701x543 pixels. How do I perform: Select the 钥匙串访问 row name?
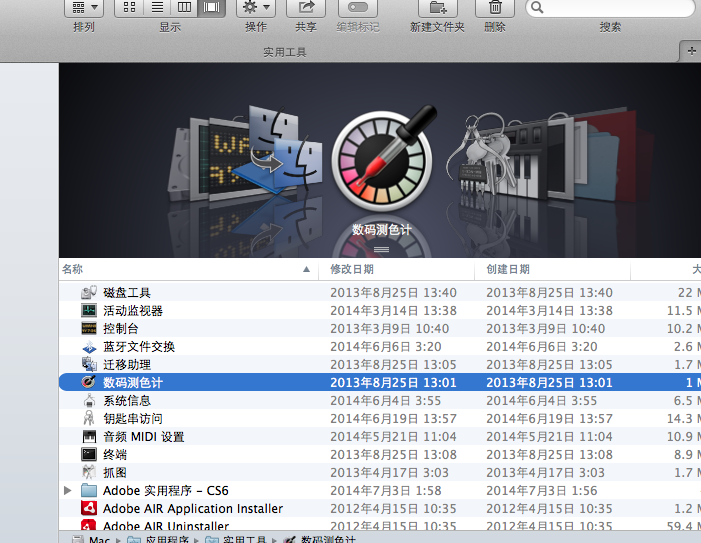[x=133, y=419]
